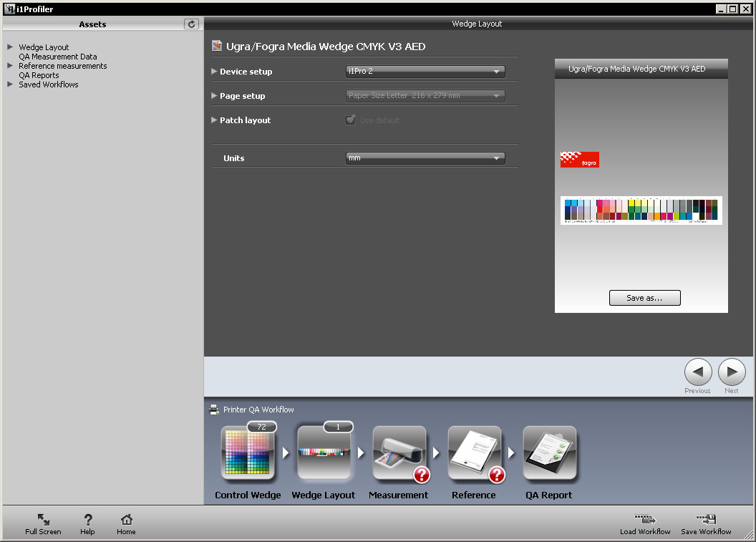Viewport: 756px width, 542px height.
Task: Toggle the Use default patch layout checkbox
Action: click(351, 120)
